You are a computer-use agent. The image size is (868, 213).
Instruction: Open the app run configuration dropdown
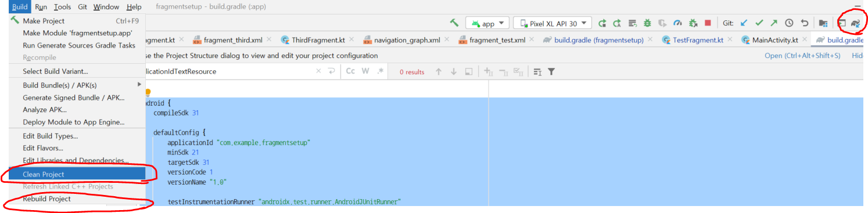click(487, 23)
